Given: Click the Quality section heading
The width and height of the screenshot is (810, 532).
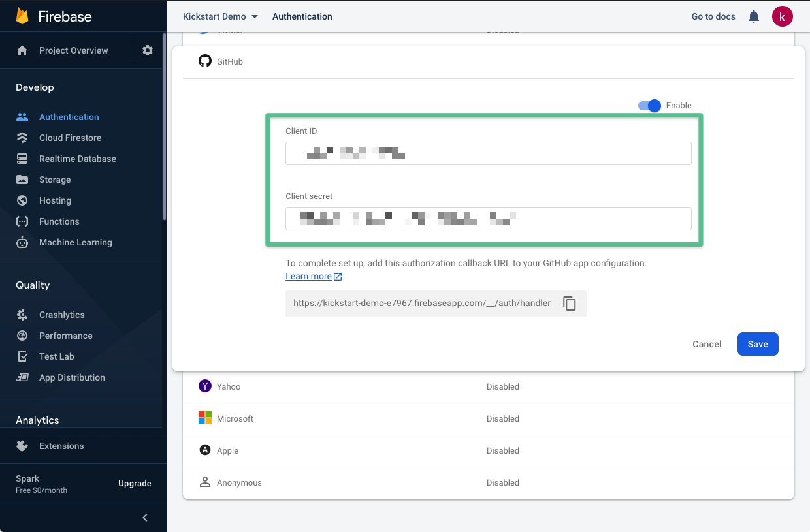Looking at the screenshot, I should click(33, 285).
